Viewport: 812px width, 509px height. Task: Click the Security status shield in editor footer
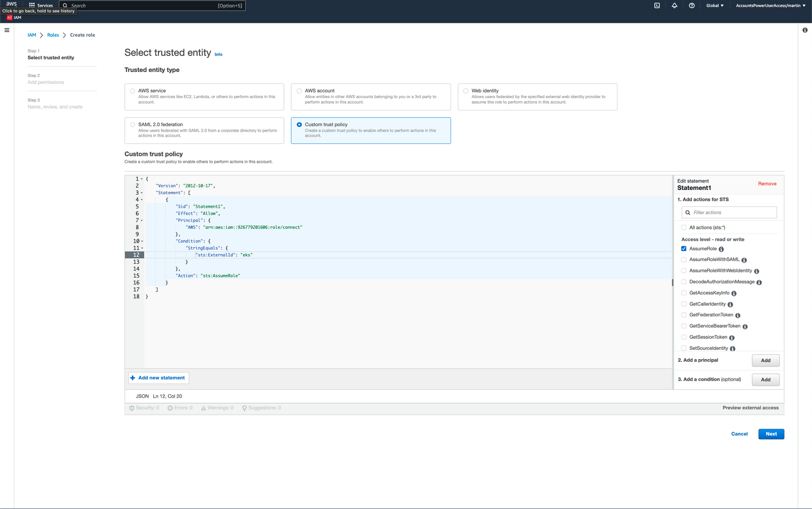tap(132, 408)
